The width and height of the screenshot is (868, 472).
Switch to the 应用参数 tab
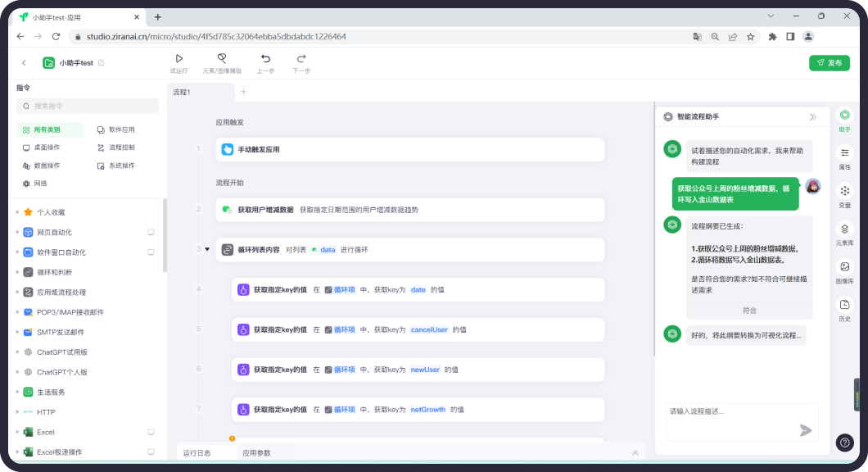(x=256, y=452)
